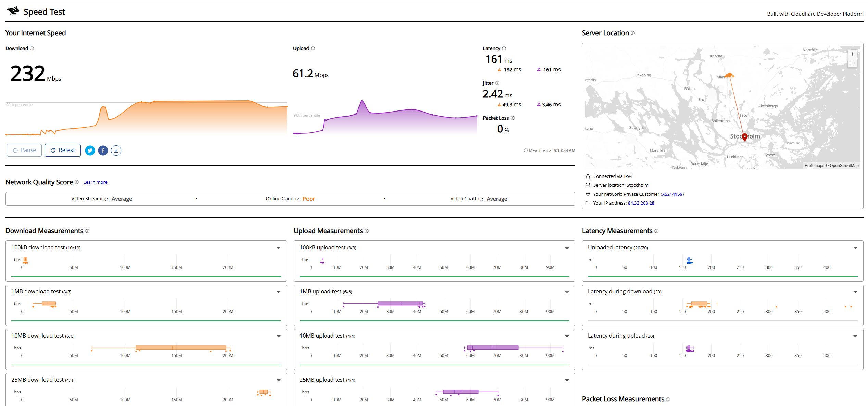Expand Latency during download panel

855,292
